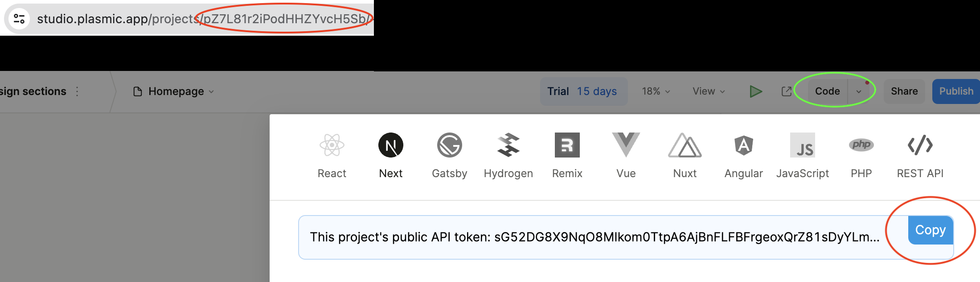Screen dimensions: 980x282
Task: Select the React framework icon
Action: point(332,145)
